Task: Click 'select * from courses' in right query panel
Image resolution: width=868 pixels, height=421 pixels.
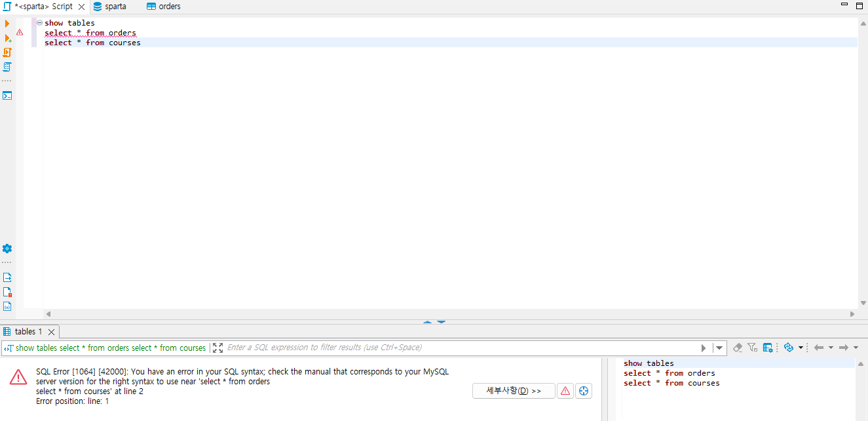Action: tap(671, 383)
